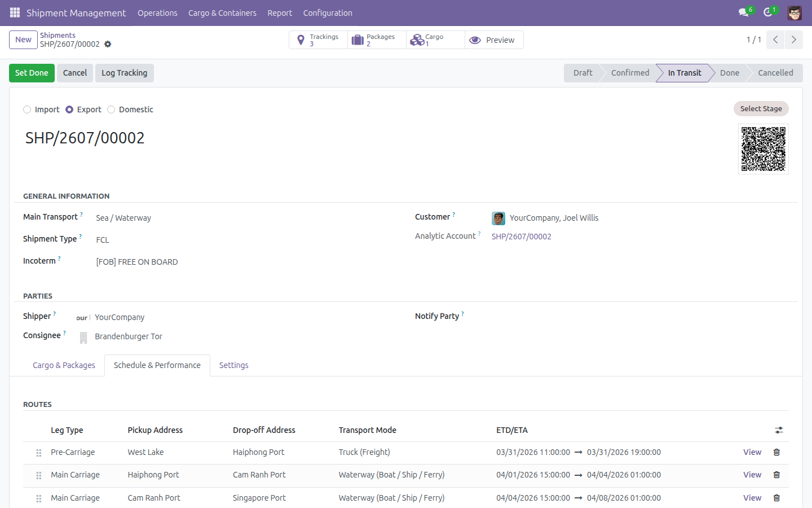
Task: Open the main apps grid menu
Action: tap(15, 12)
